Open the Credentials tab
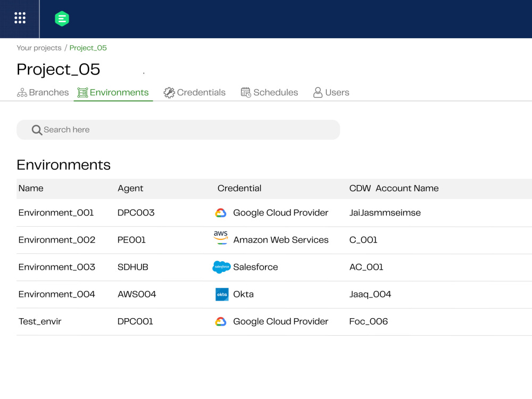532x399 pixels. click(x=195, y=93)
